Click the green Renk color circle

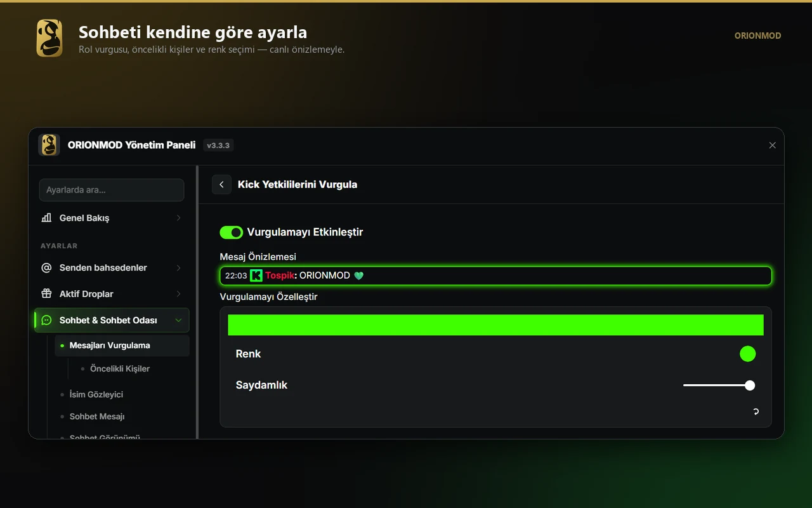pos(748,354)
